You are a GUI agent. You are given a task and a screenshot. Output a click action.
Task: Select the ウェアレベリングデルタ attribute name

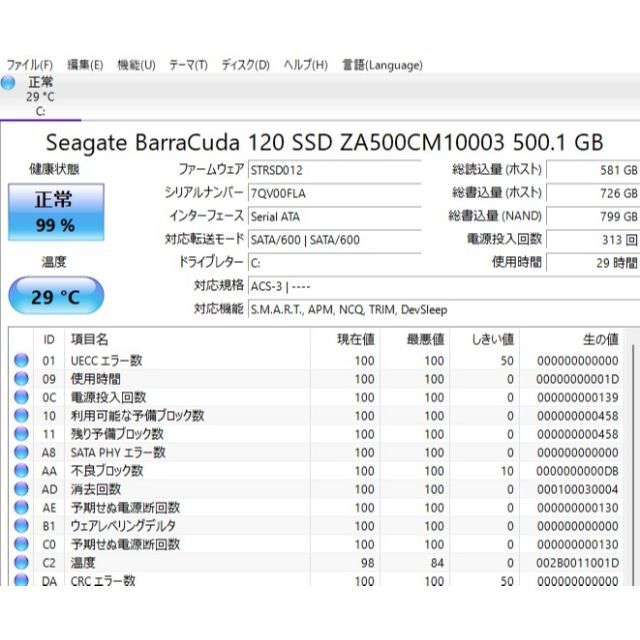(x=123, y=526)
